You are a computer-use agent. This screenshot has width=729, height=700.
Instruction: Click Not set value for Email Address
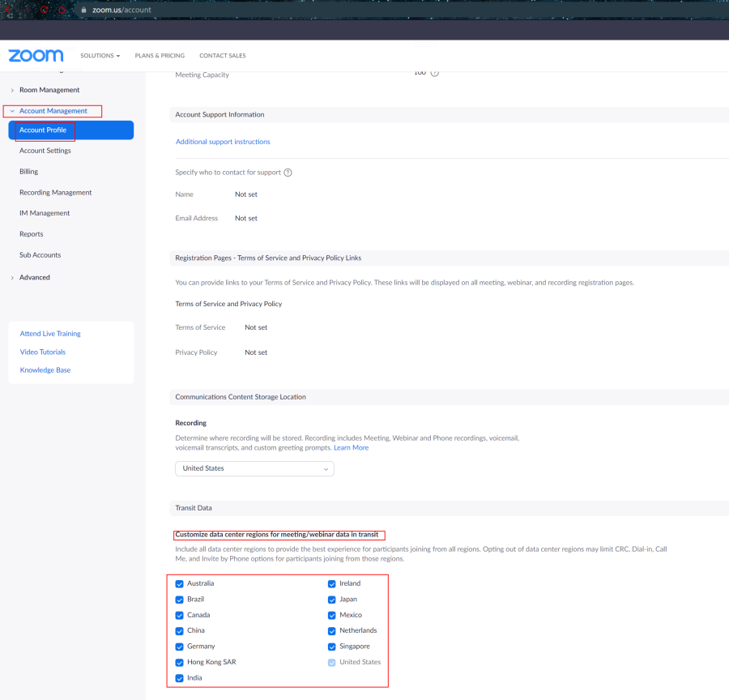point(246,218)
